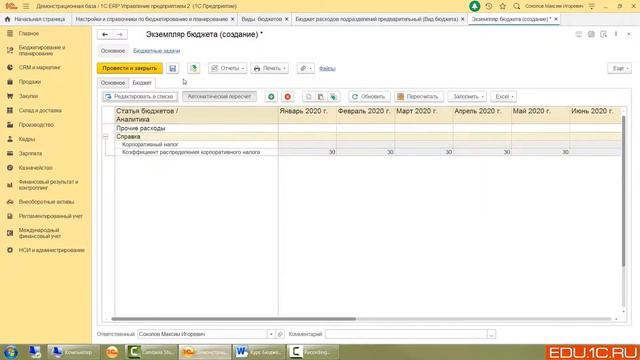Open Внеоборотные активы section
Image resolution: width=640 pixels, height=360 pixels.
click(x=46, y=202)
